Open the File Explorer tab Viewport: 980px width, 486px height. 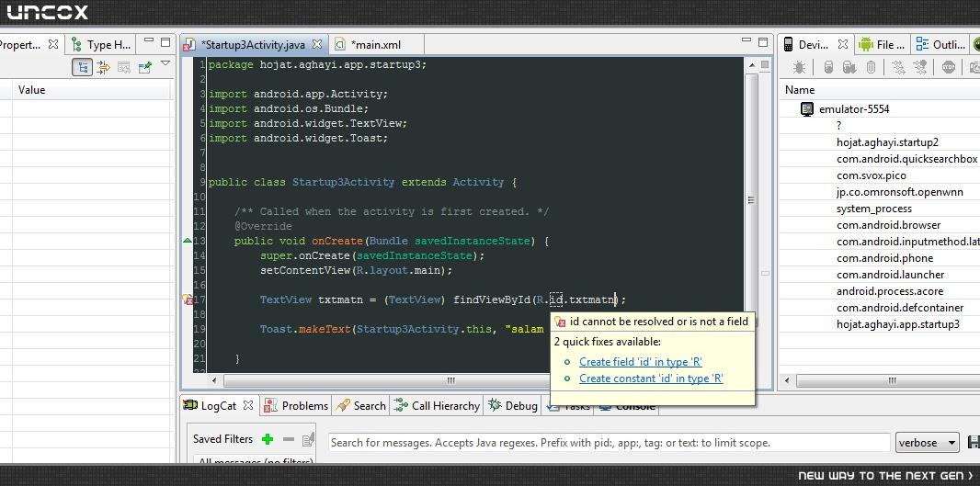pos(883,44)
